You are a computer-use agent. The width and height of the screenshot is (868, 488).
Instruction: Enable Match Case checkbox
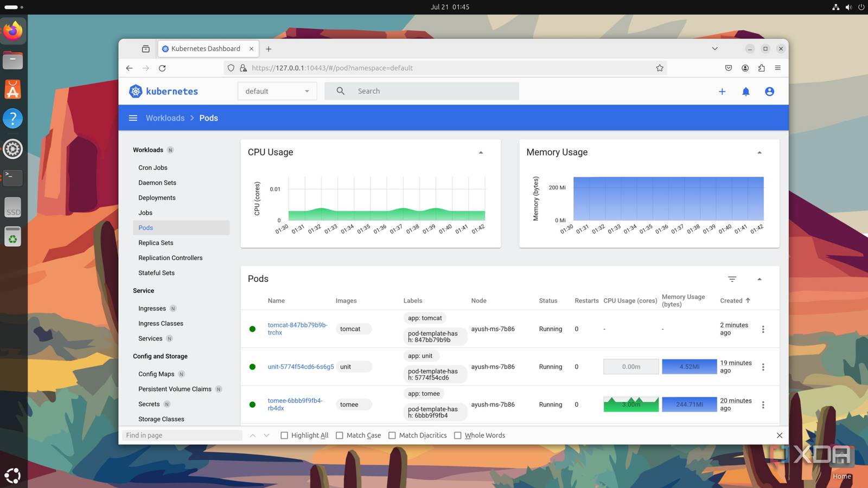pos(340,435)
